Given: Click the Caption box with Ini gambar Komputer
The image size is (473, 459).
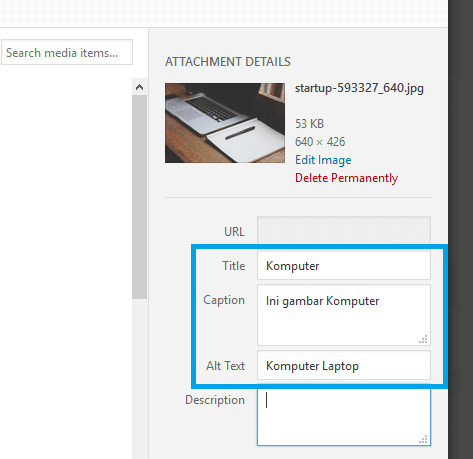Looking at the screenshot, I should [x=344, y=315].
